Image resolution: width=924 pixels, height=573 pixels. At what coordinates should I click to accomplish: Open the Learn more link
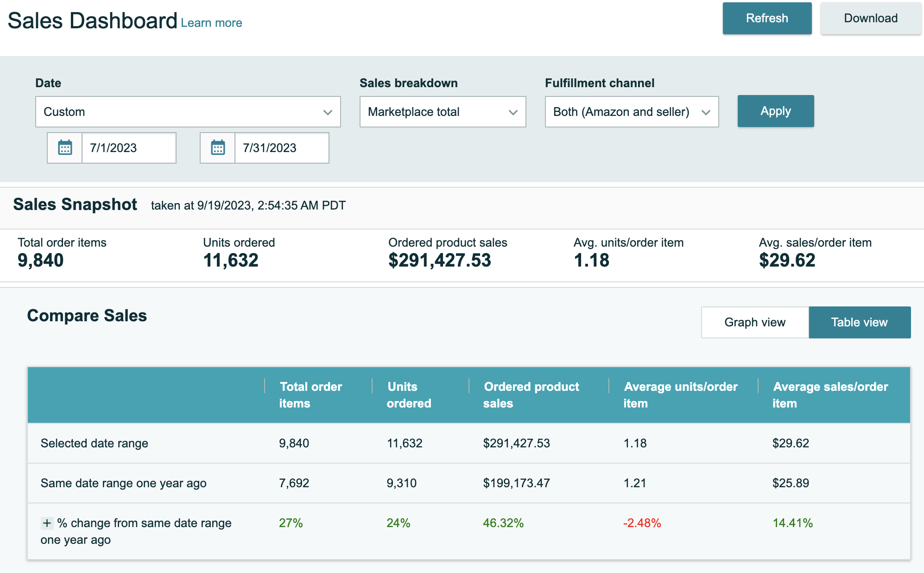(212, 22)
